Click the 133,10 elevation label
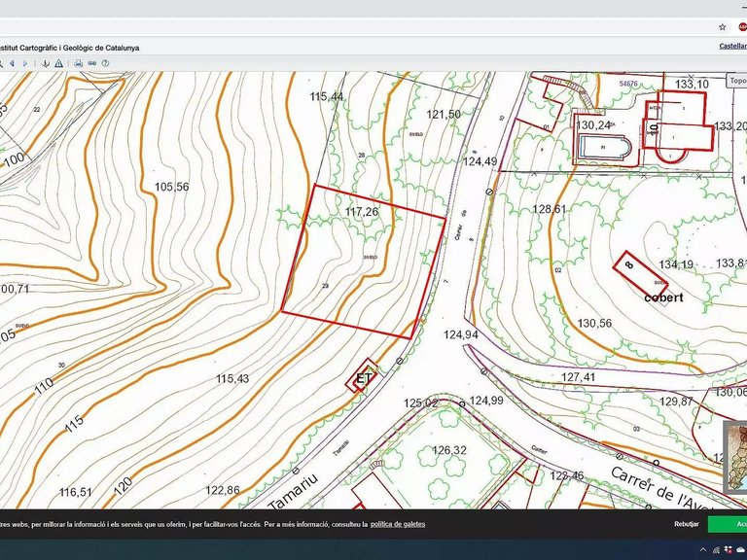The height and width of the screenshot is (560, 747). point(693,85)
